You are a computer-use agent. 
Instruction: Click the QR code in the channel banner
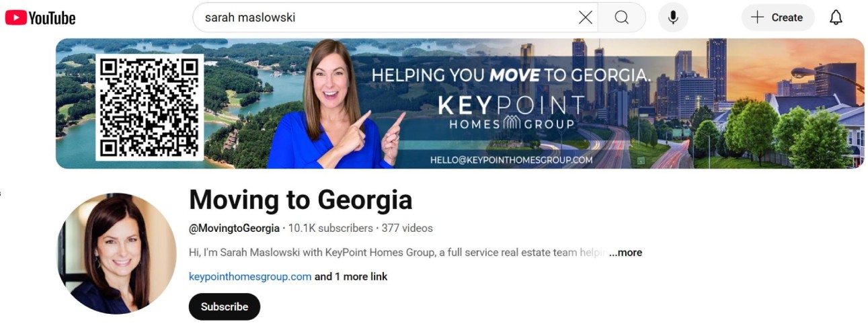click(149, 106)
